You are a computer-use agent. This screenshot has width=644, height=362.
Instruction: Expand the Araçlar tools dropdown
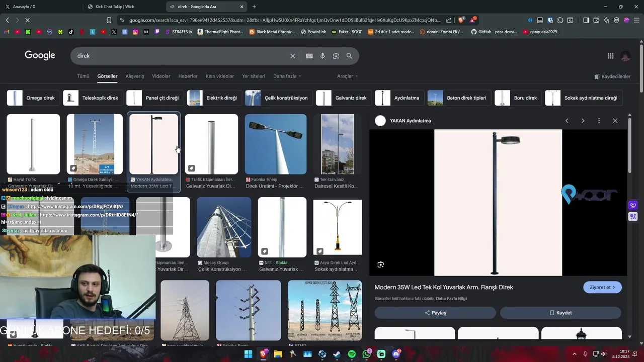pos(347,76)
